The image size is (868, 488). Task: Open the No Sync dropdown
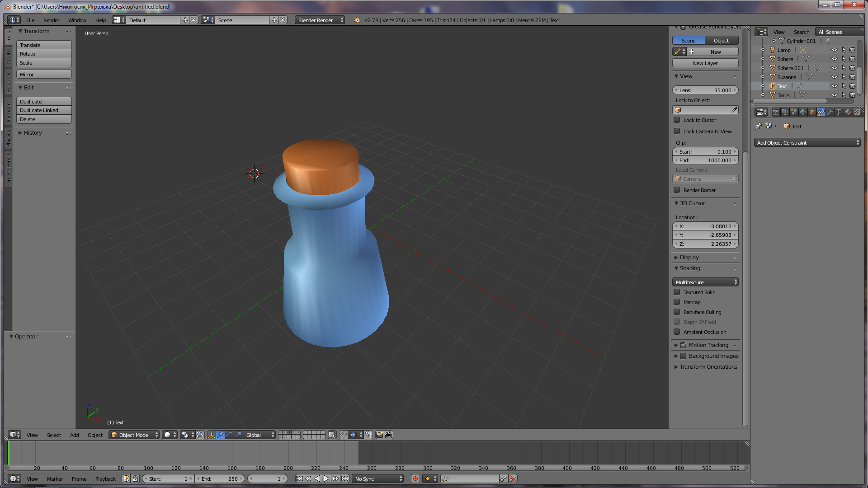coord(378,479)
